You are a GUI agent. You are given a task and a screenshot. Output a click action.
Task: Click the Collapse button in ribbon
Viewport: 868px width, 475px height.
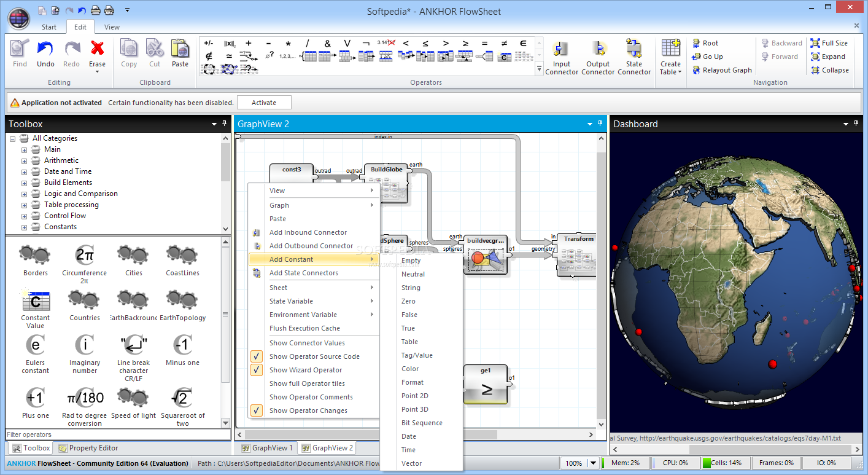pos(829,70)
